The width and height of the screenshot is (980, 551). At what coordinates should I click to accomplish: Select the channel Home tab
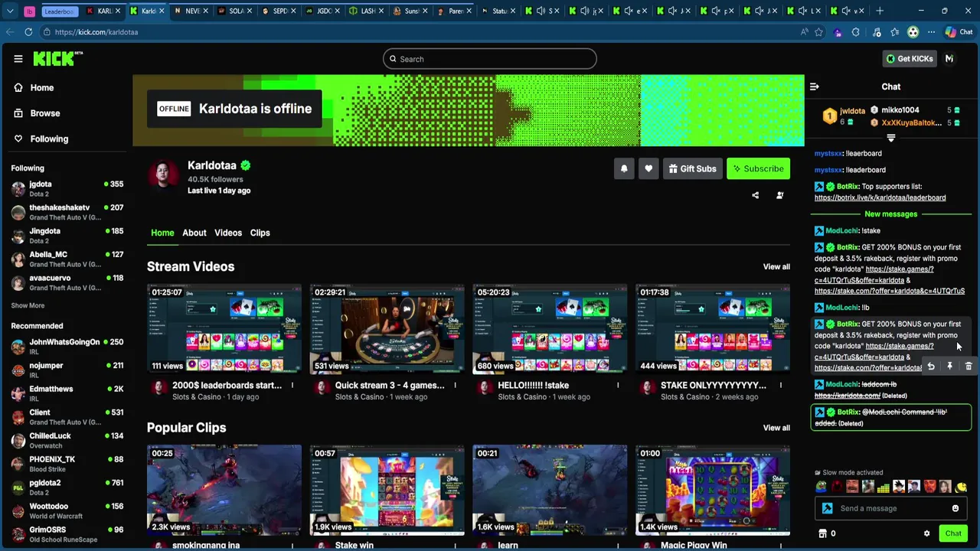coord(162,233)
